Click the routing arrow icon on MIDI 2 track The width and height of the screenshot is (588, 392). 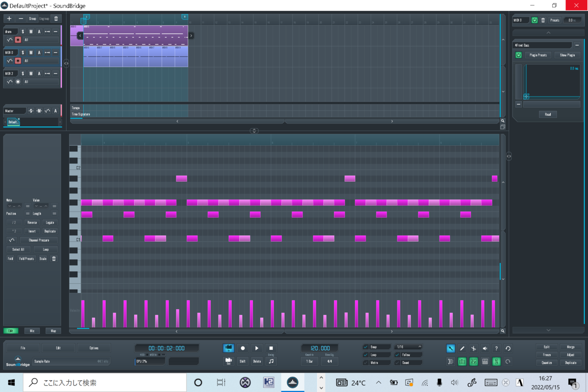(47, 73)
